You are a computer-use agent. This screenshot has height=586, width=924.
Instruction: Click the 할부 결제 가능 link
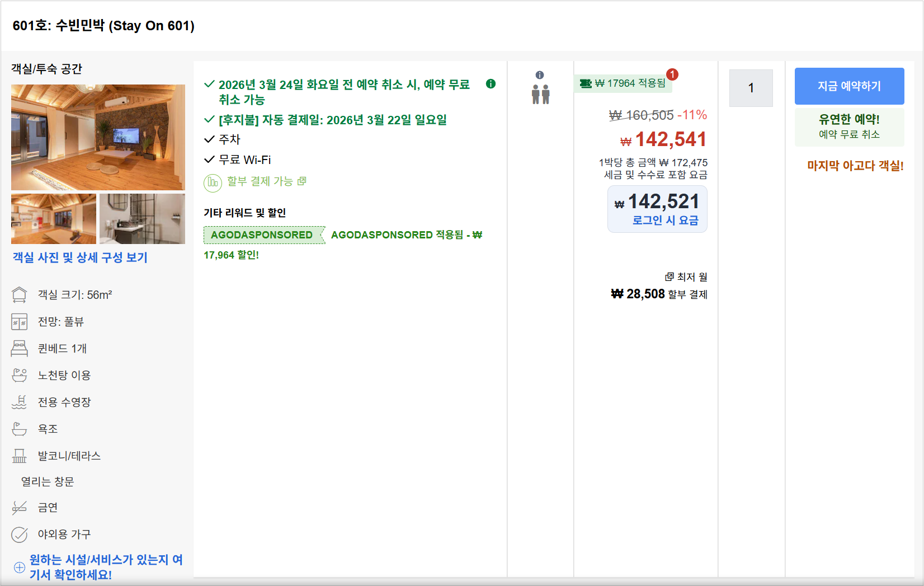pyautogui.click(x=260, y=181)
